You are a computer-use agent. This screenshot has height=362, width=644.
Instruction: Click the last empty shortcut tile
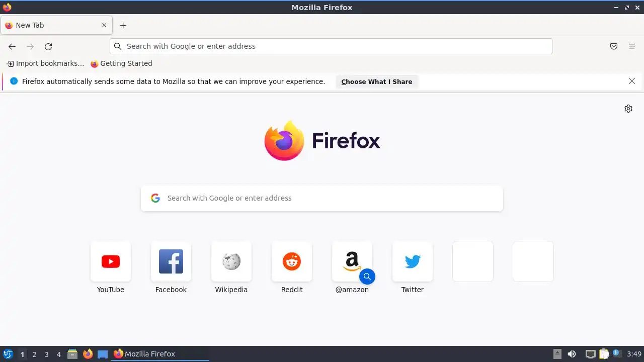[533, 261]
